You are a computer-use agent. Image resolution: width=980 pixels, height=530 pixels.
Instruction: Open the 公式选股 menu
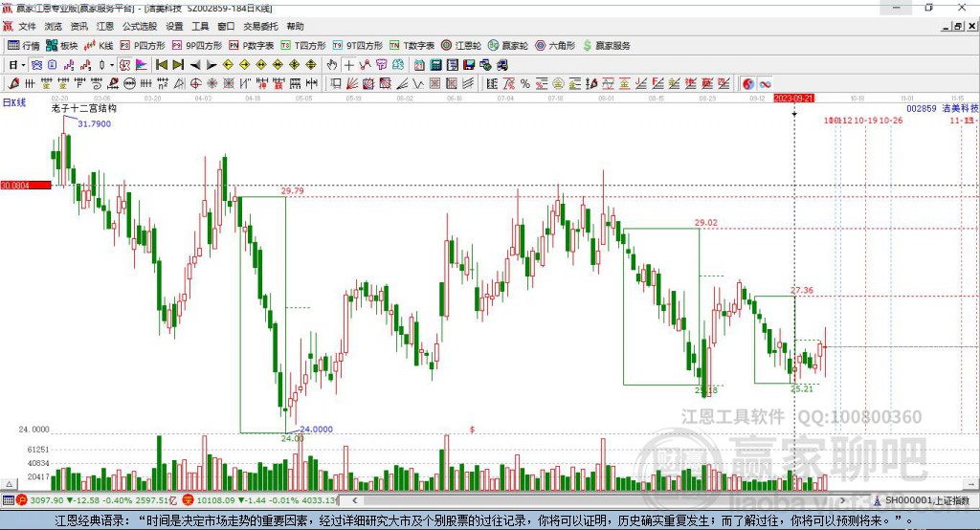pyautogui.click(x=140, y=26)
